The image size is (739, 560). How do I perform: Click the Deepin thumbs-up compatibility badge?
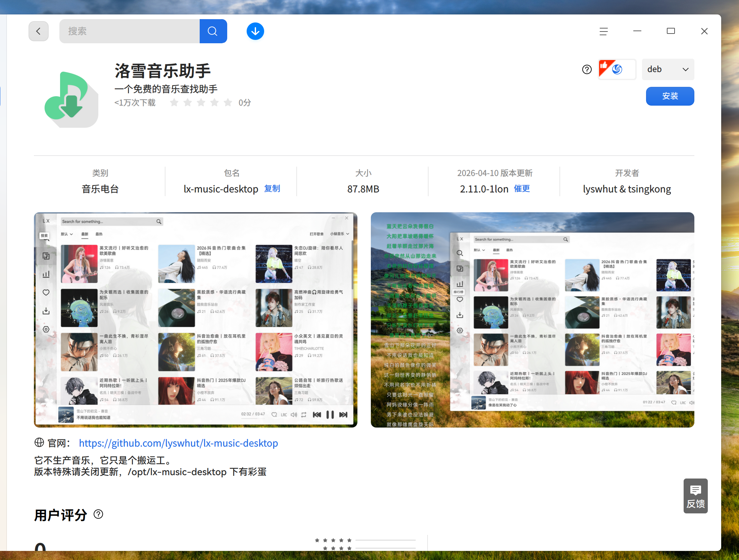(x=617, y=69)
